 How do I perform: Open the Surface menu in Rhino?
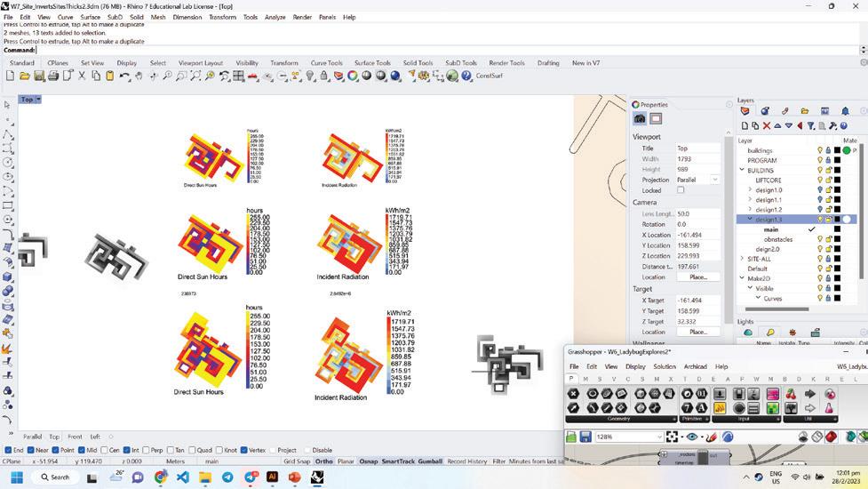91,17
